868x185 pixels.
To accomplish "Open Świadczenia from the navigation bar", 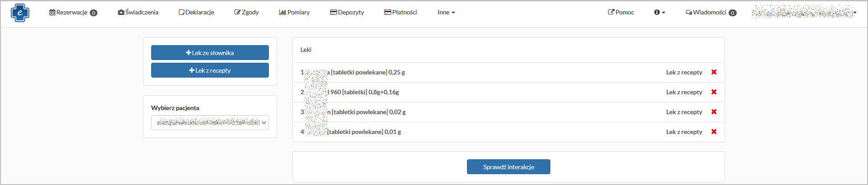I will 138,13.
